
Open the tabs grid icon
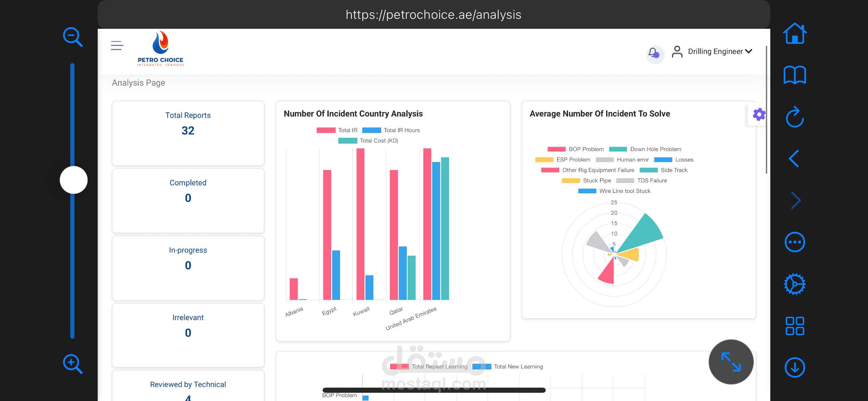click(x=795, y=326)
